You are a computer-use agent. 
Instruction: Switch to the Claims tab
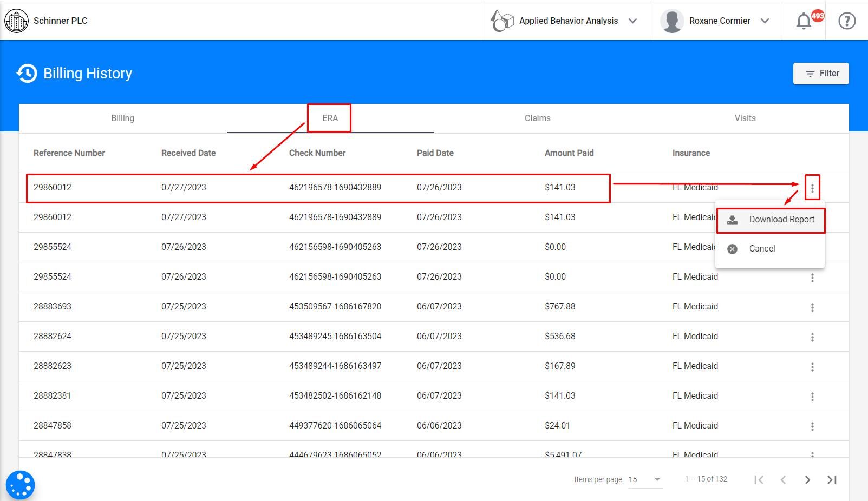click(537, 118)
